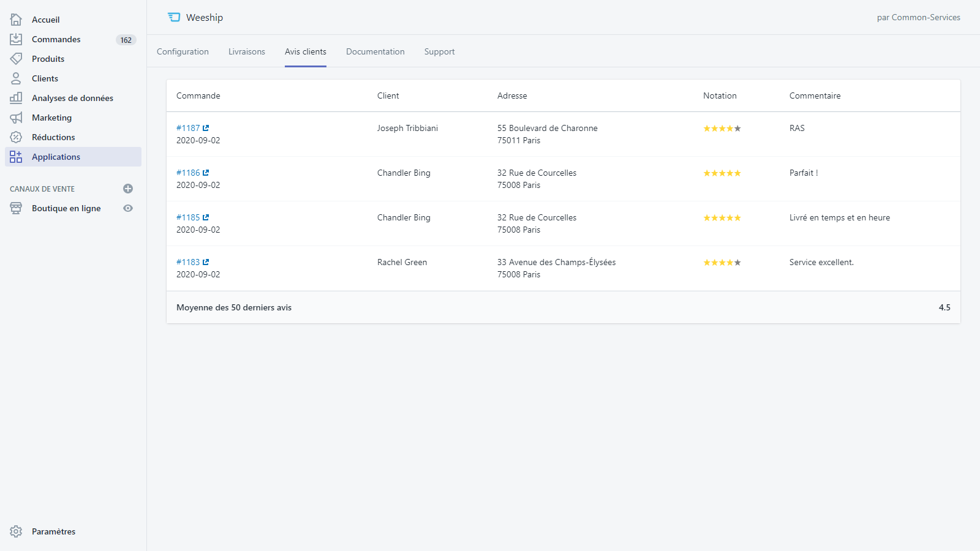Add a sales channel with plus icon

[x=128, y=189]
